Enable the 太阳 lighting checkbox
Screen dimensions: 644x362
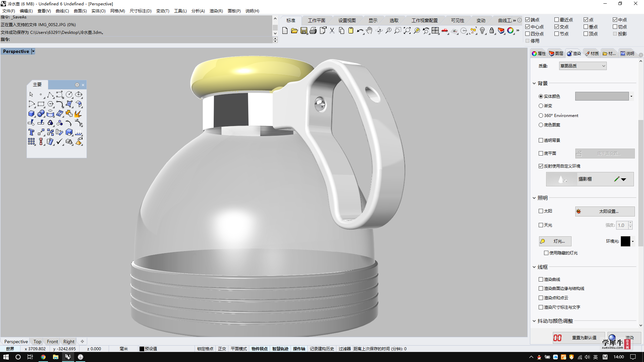[x=541, y=211]
